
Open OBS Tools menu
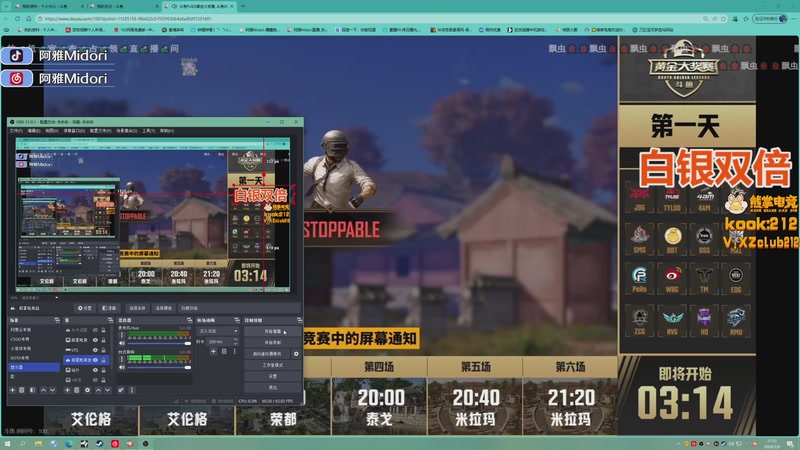coord(149,131)
